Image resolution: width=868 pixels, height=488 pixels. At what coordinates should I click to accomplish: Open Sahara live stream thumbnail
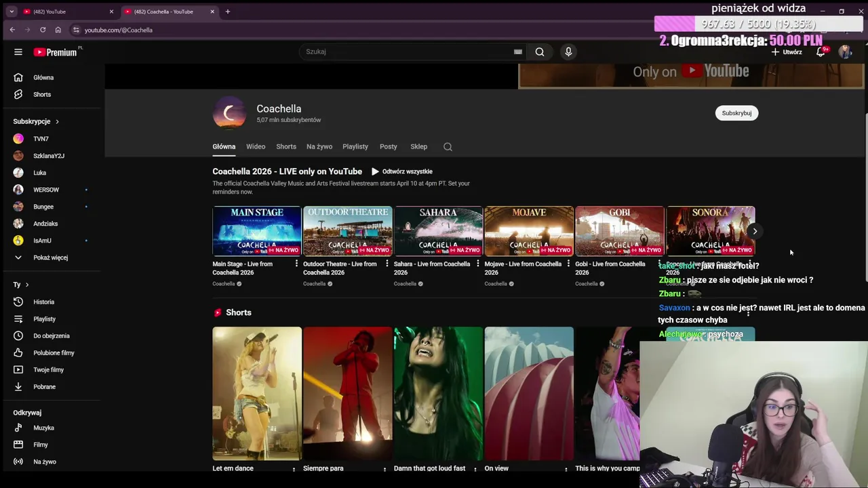pyautogui.click(x=438, y=231)
